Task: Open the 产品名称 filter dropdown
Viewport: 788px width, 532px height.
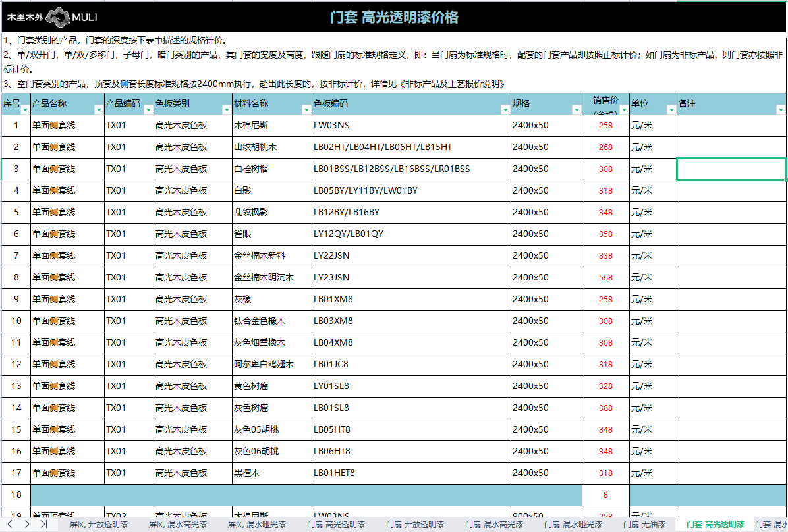Action: 99,110
